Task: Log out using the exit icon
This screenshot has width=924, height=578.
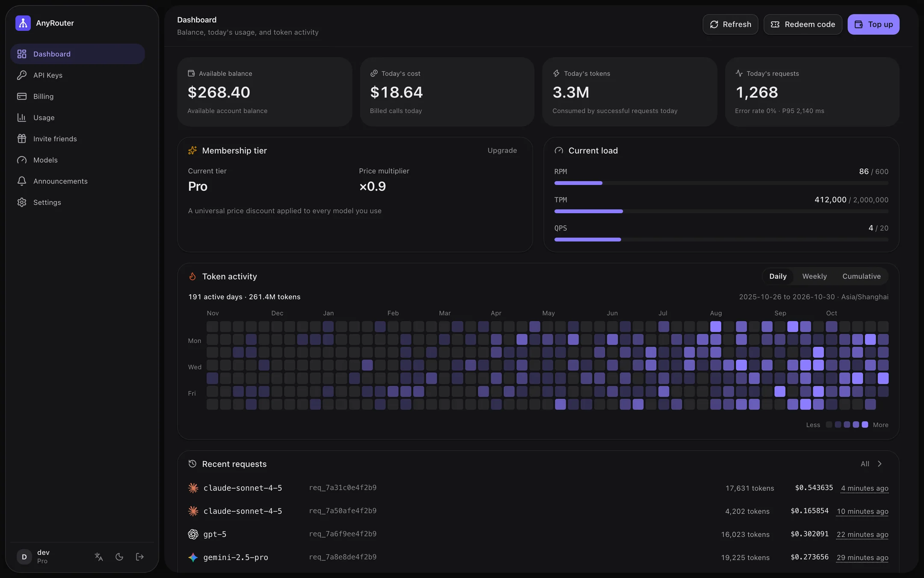Action: pos(140,557)
